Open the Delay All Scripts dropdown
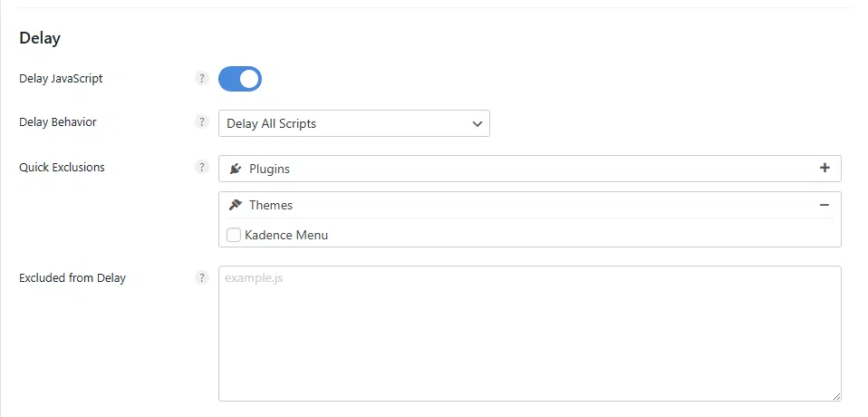Screen dimensions: 868x417 pos(344,123)
